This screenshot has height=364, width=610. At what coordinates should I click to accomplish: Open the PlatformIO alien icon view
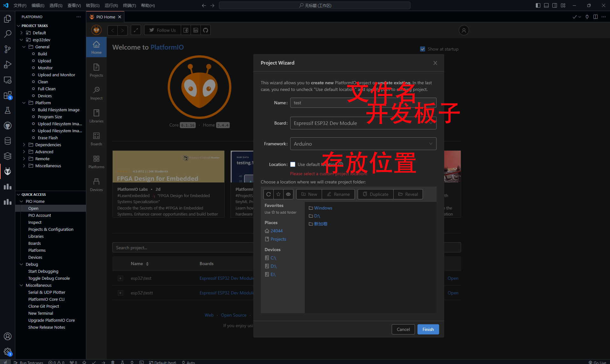8,171
